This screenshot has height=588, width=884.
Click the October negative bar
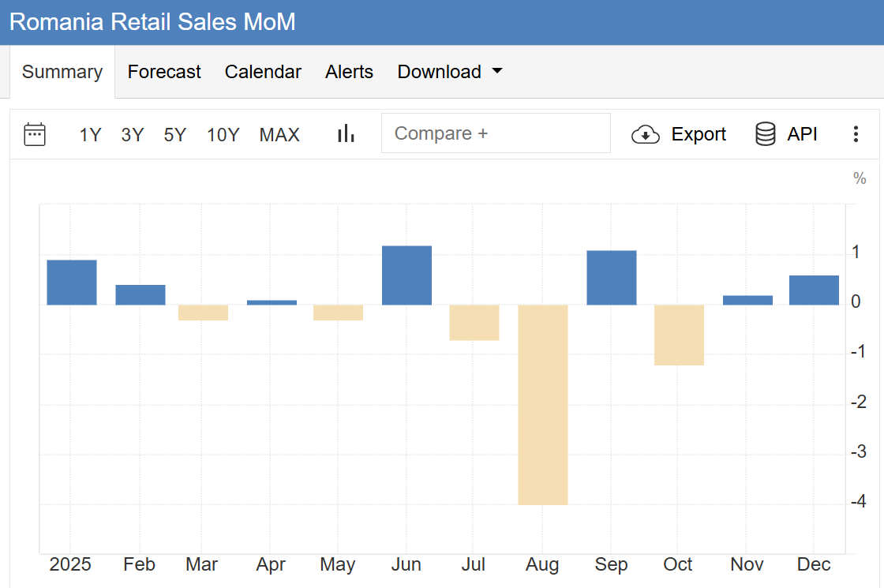[679, 335]
